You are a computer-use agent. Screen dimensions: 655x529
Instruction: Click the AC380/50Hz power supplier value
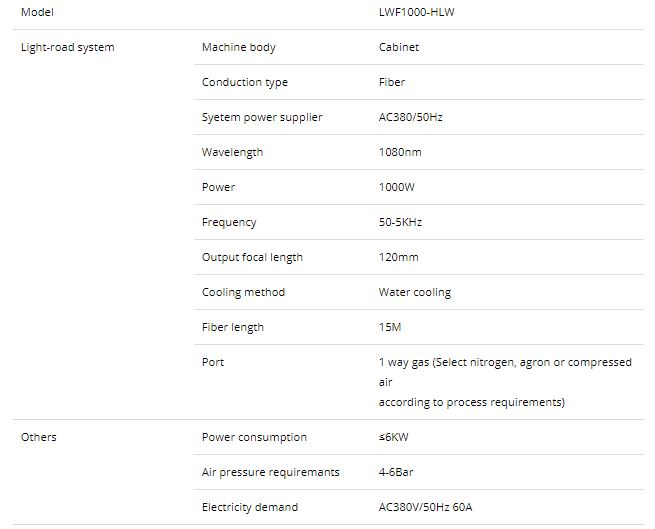pyautogui.click(x=410, y=117)
